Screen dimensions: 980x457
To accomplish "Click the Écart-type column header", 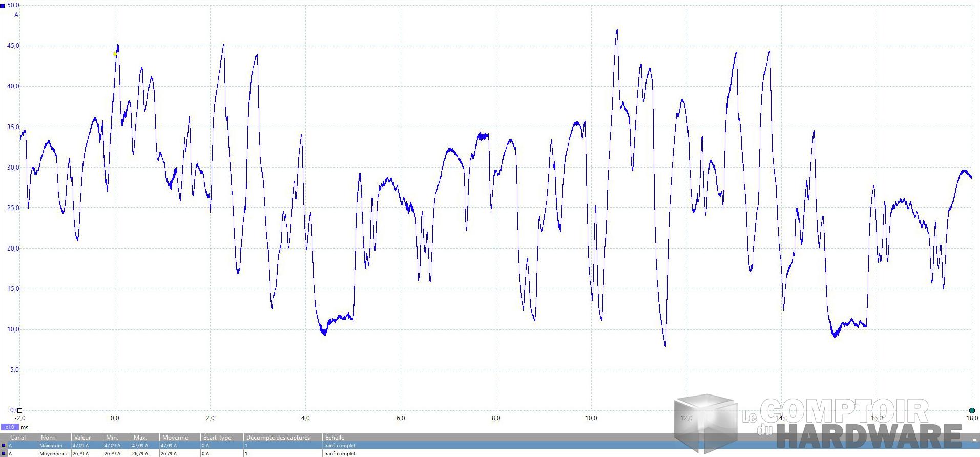I will click(217, 438).
